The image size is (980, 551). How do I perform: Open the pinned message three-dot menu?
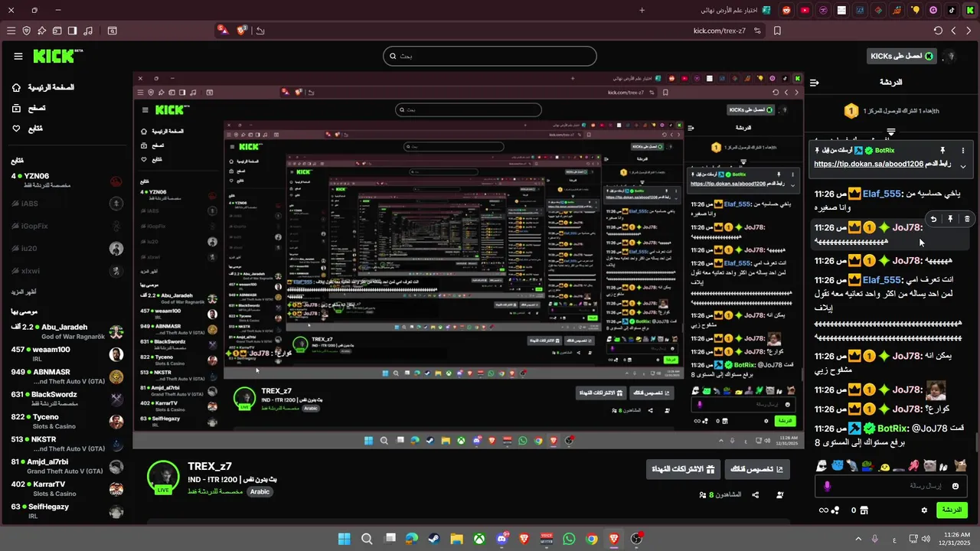pyautogui.click(x=962, y=150)
